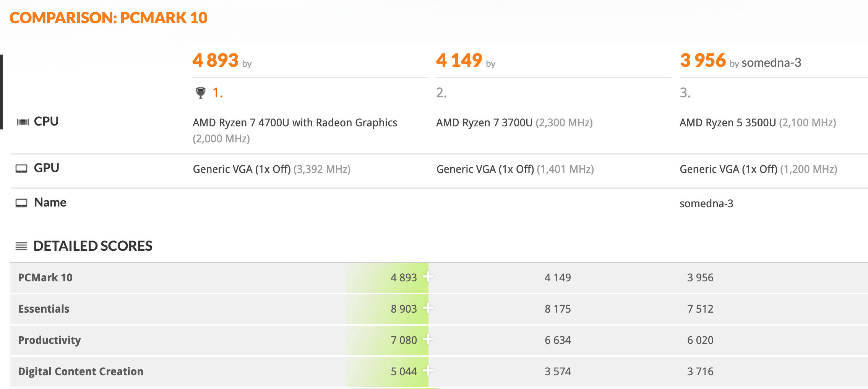Click the Detailed Scores list icon
The image size is (868, 389).
click(x=21, y=246)
